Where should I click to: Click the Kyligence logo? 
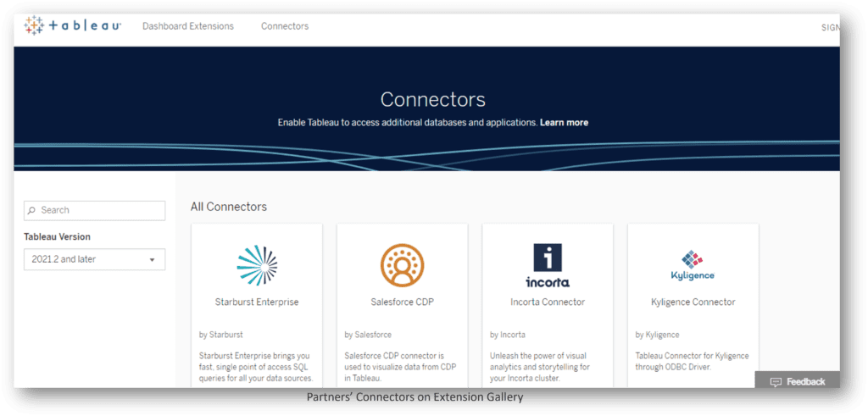pos(693,265)
